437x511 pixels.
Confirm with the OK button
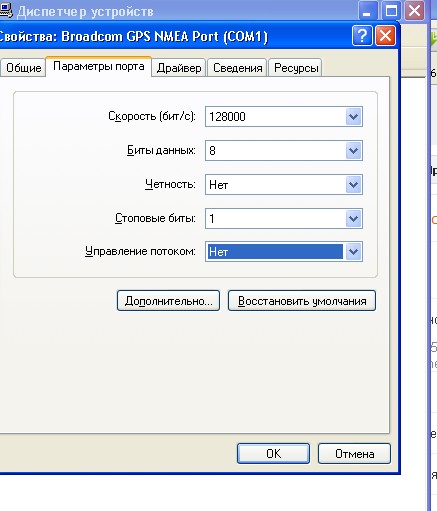[273, 453]
